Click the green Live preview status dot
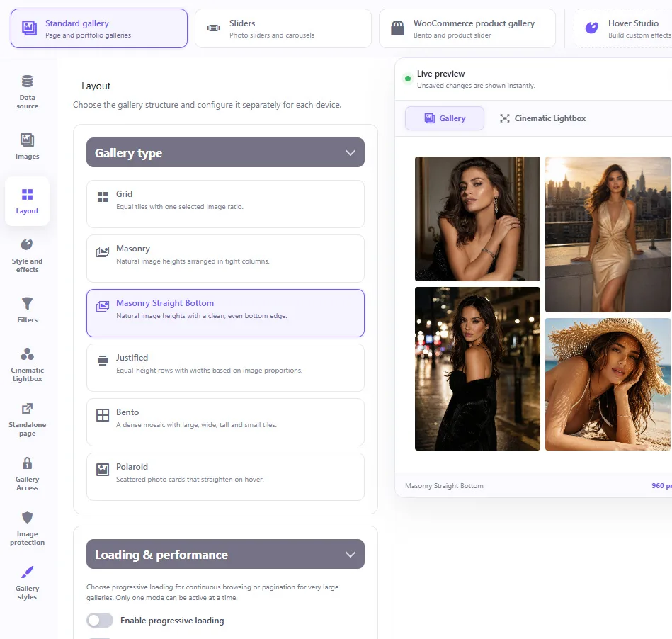This screenshot has height=639, width=672. [x=408, y=79]
